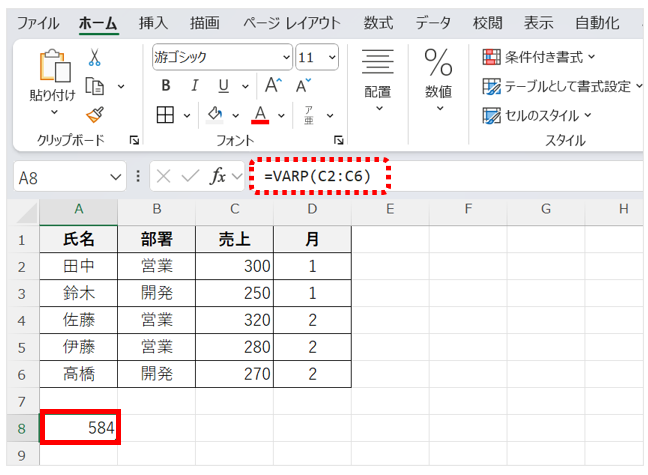The image size is (648, 475).
Task: Click the セルのスタイル button
Action: 537,115
